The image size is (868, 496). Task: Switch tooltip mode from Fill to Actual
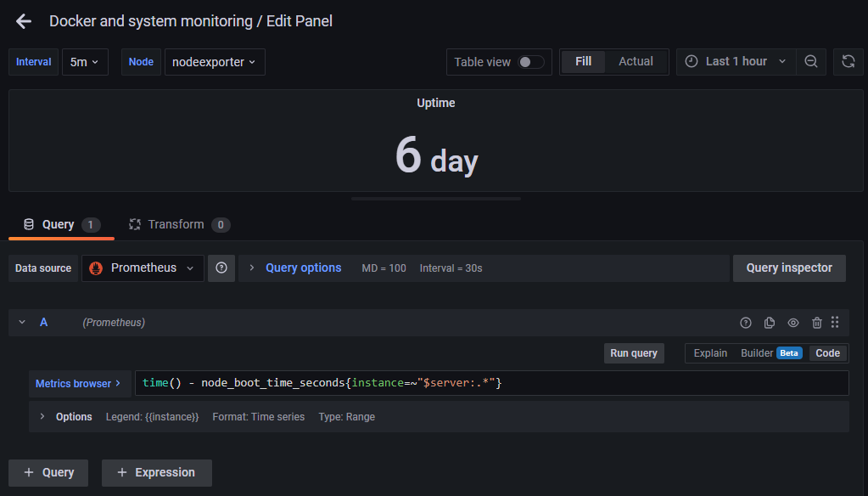[636, 61]
